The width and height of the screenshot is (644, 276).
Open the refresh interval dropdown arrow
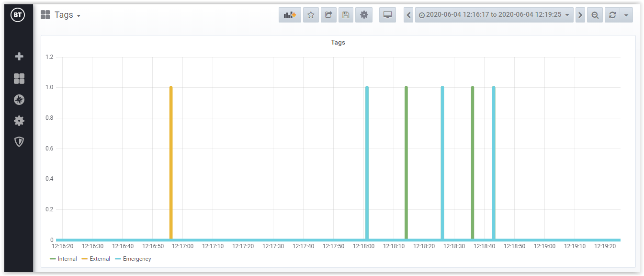pyautogui.click(x=626, y=15)
